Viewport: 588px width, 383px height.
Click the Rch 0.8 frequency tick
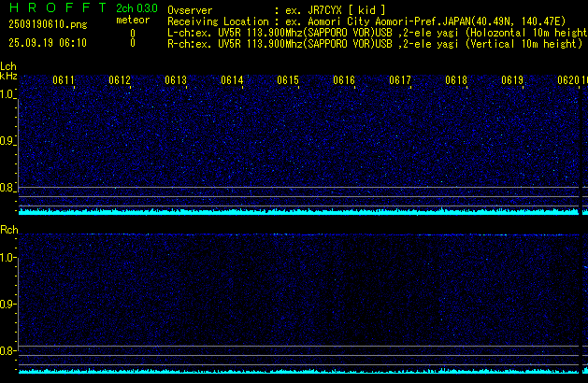8,351
